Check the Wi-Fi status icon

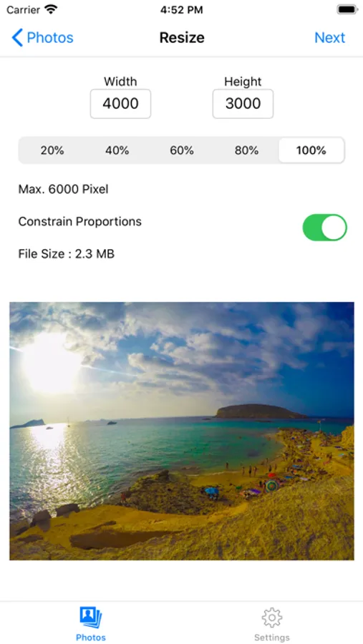(51, 9)
